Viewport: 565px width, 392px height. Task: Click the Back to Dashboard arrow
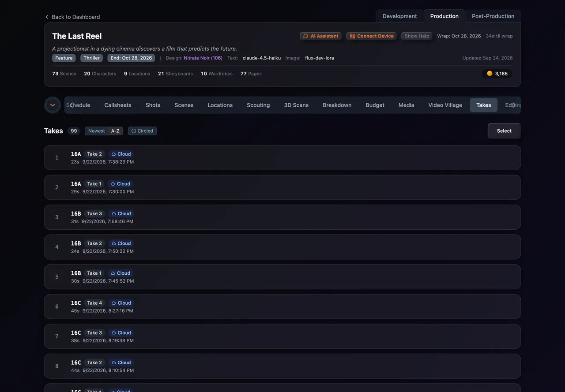[47, 17]
